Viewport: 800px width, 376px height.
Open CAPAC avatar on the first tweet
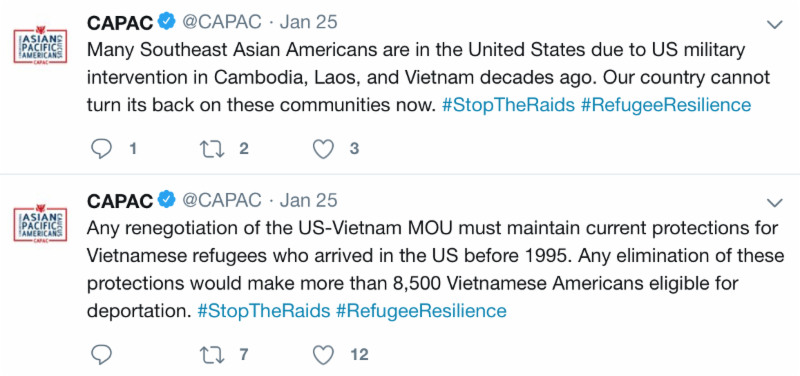(x=40, y=46)
